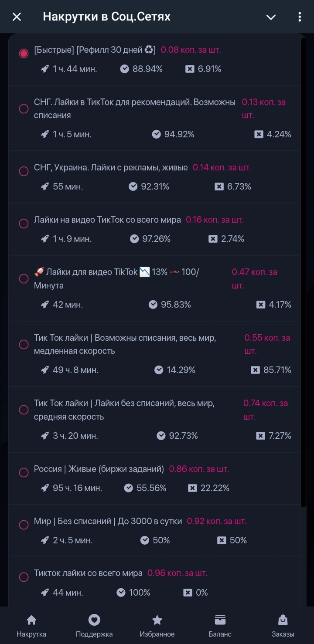Tap the checkmark icon beside 97.26%

pos(134,239)
